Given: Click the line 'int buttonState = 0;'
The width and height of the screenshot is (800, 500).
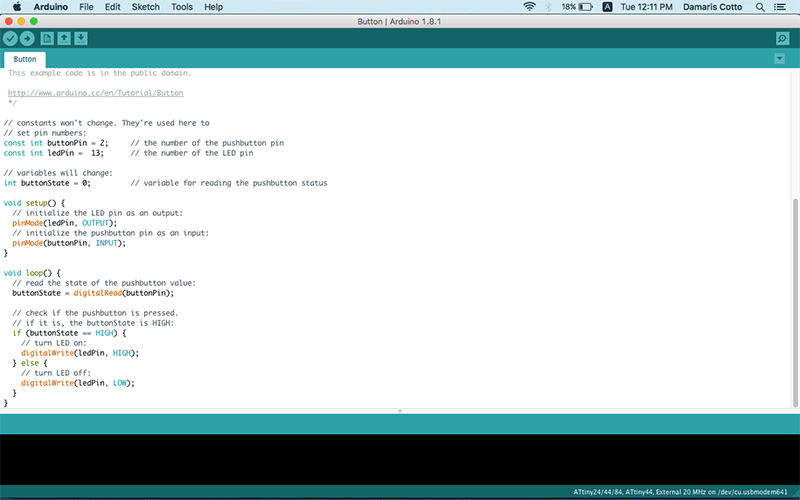Looking at the screenshot, I should coord(47,183).
